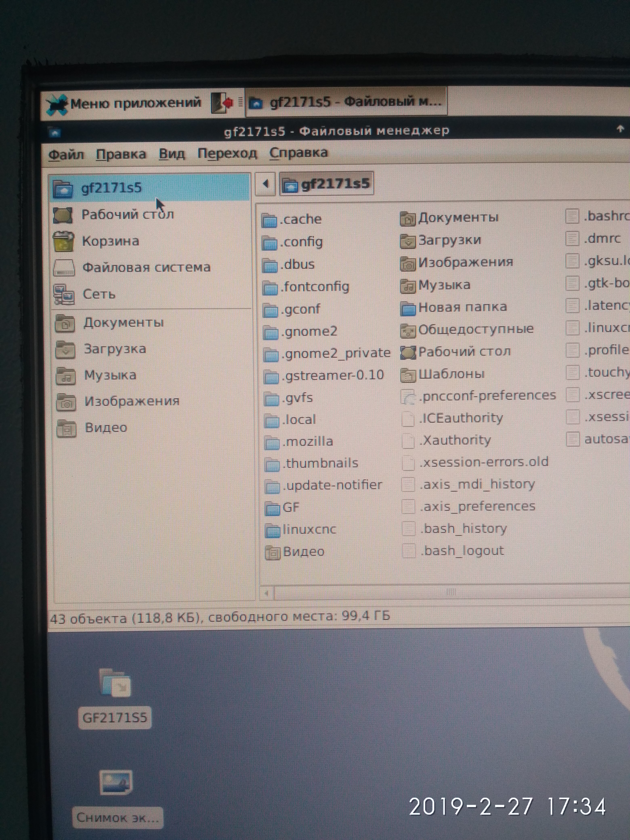Open the Переход menu
The image size is (630, 840).
[x=227, y=153]
